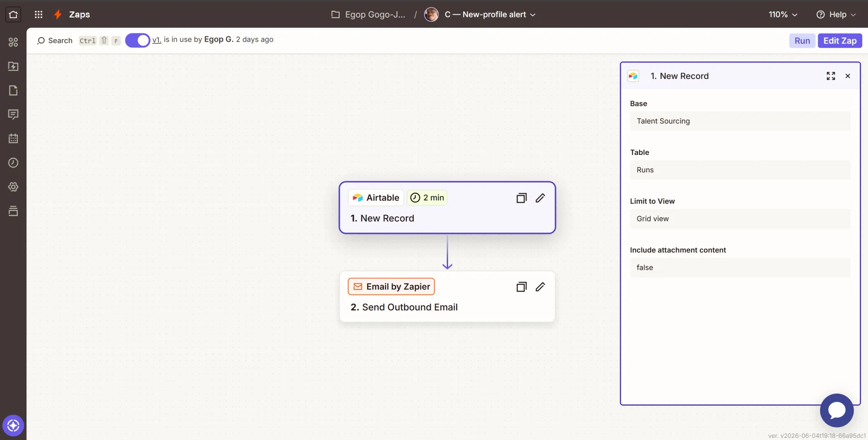Click the purple assistant icon at the bottom of the sidebar

(13, 425)
